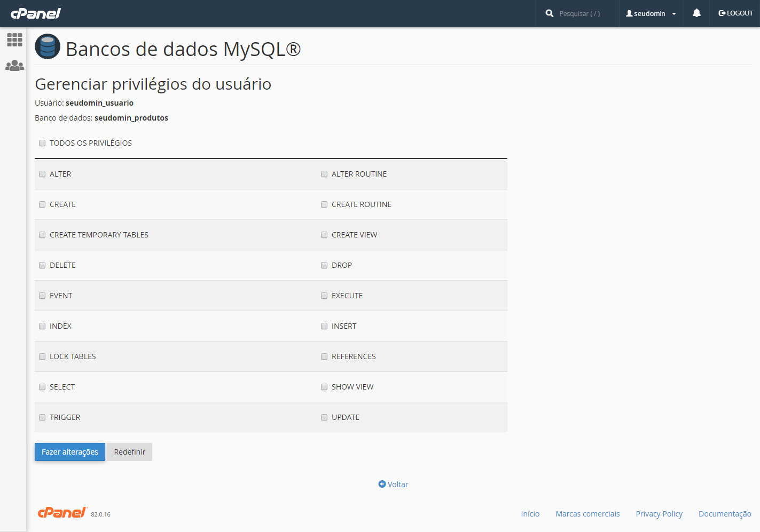Click Fazer alterações button
This screenshot has width=760, height=532.
tap(70, 452)
